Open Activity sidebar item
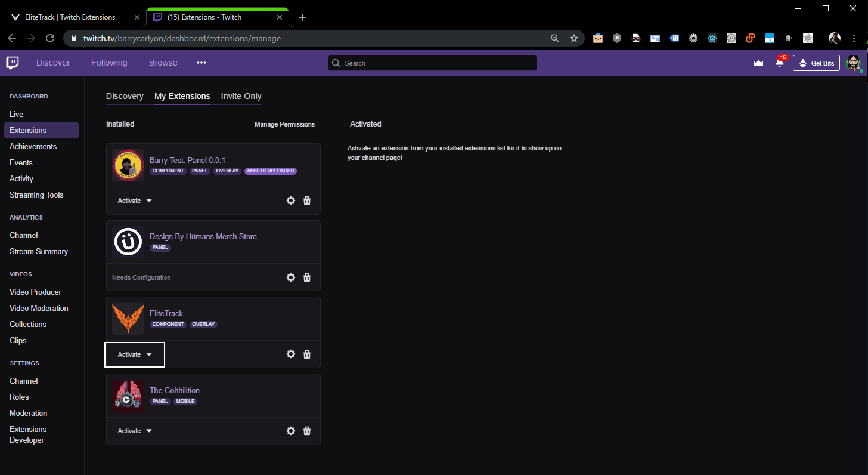868x475 pixels. (21, 178)
